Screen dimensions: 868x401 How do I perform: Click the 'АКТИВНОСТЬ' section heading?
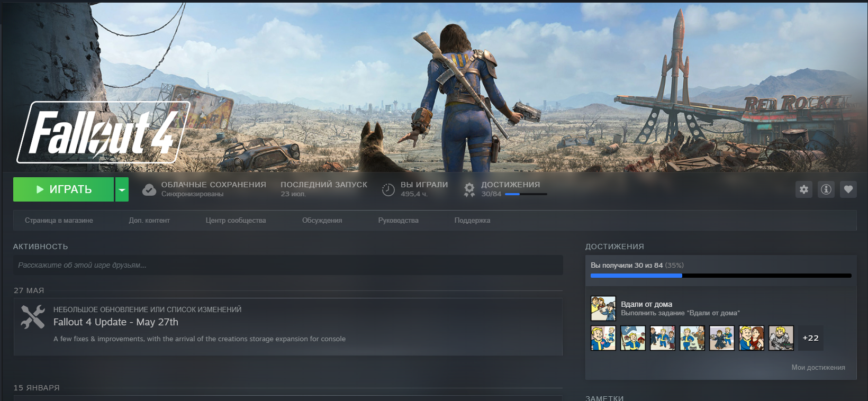point(41,247)
